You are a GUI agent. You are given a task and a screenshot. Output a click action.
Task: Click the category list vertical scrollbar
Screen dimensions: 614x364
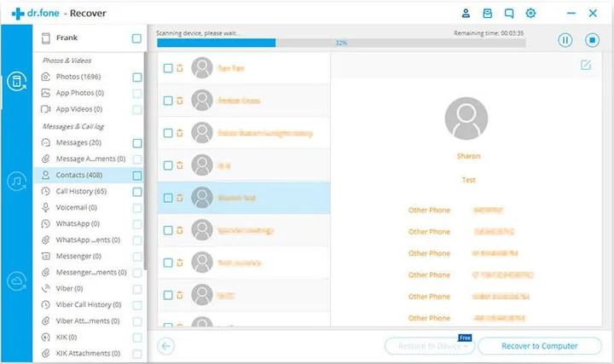145,160
